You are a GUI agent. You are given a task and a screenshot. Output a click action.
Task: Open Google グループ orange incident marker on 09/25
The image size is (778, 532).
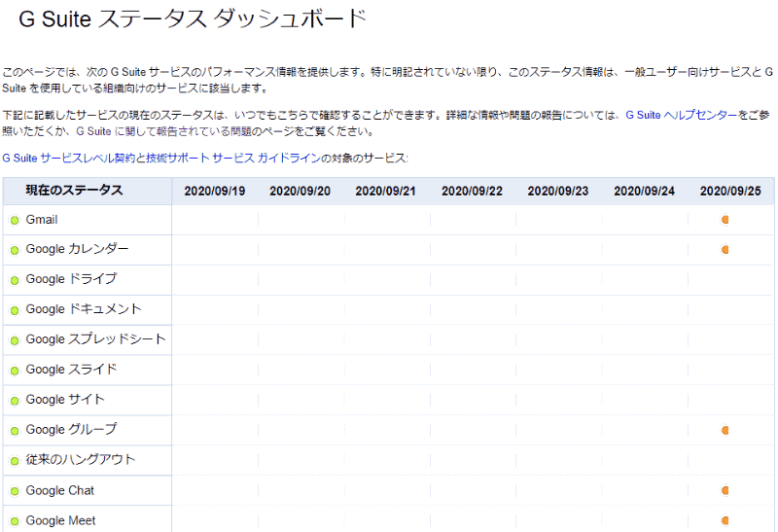click(x=725, y=430)
